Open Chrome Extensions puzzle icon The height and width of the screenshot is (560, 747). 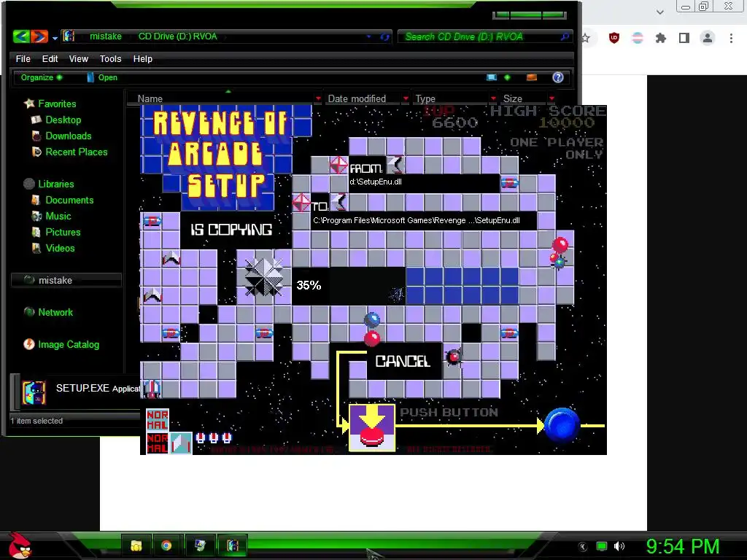[x=661, y=38]
